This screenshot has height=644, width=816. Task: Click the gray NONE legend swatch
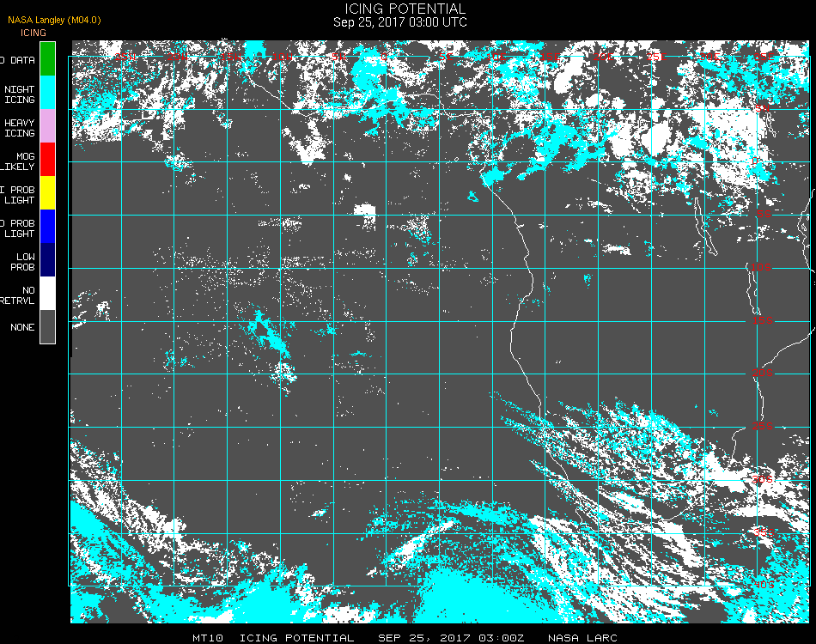tap(47, 326)
